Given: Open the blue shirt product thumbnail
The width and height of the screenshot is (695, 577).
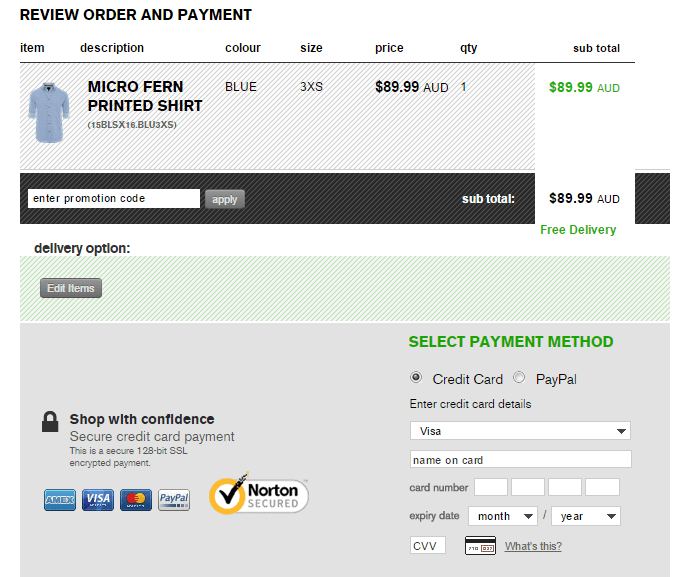Looking at the screenshot, I should 45,113.
